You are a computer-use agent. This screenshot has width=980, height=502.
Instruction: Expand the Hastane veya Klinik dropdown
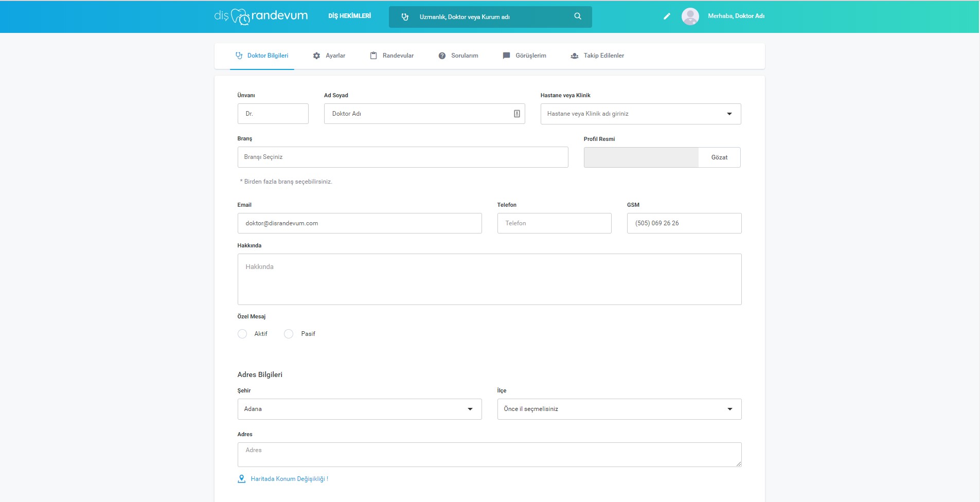pyautogui.click(x=640, y=114)
